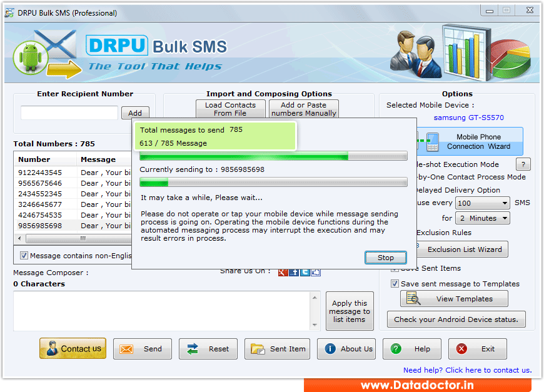This screenshot has height=392, width=544.
Task: Click the Number column header
Action: (45, 159)
